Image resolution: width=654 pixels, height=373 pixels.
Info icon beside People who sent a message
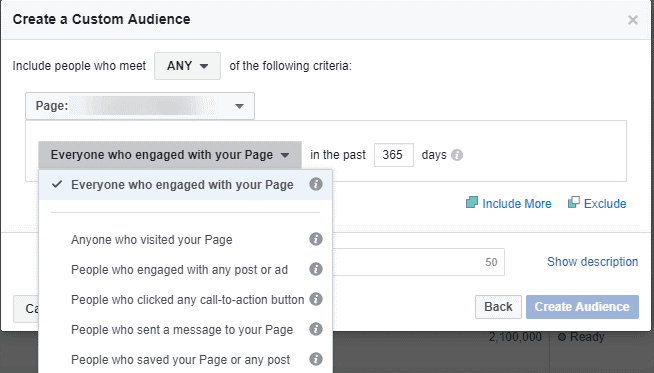tap(316, 329)
